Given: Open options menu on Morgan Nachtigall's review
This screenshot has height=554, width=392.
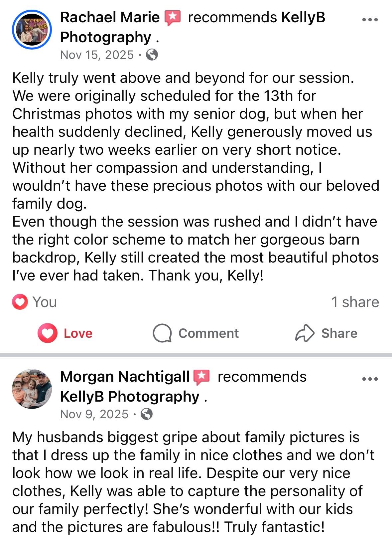Looking at the screenshot, I should pyautogui.click(x=370, y=379).
